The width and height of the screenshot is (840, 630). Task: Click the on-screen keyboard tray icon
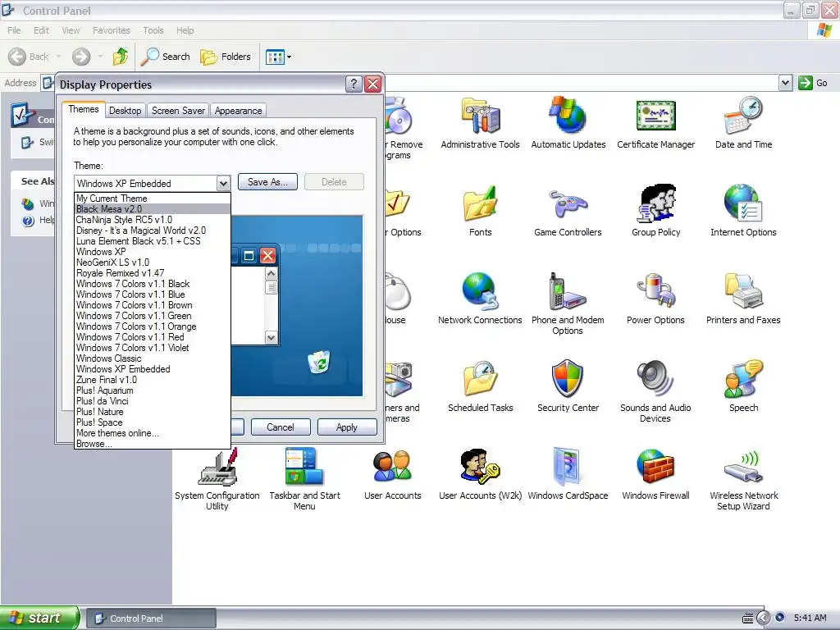coord(747,619)
